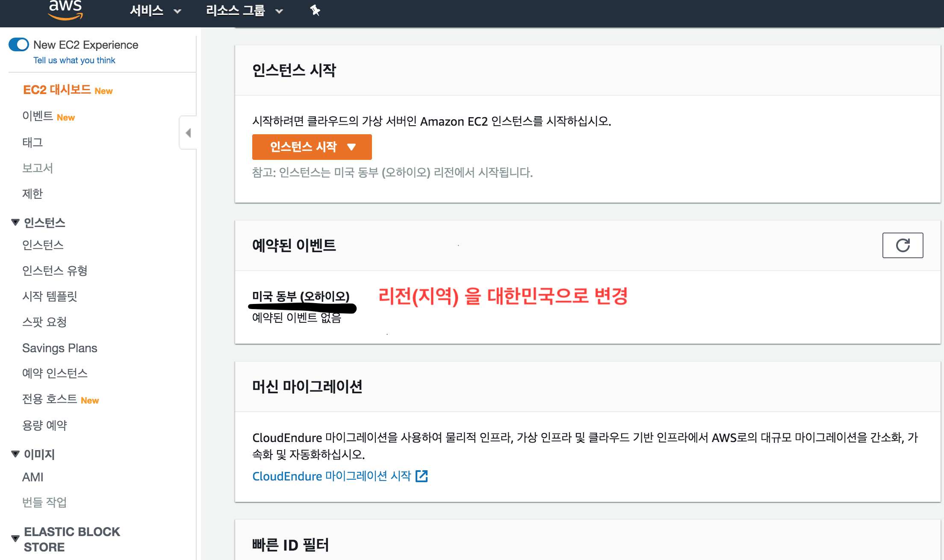Screen dimensions: 944x560
Task: Click the AWS logo icon
Action: pos(65,10)
